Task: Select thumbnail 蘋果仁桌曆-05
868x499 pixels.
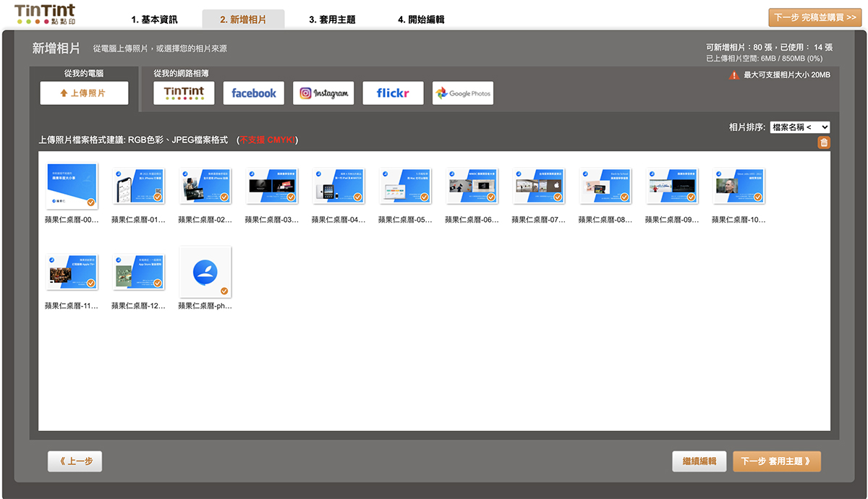Action: click(404, 185)
